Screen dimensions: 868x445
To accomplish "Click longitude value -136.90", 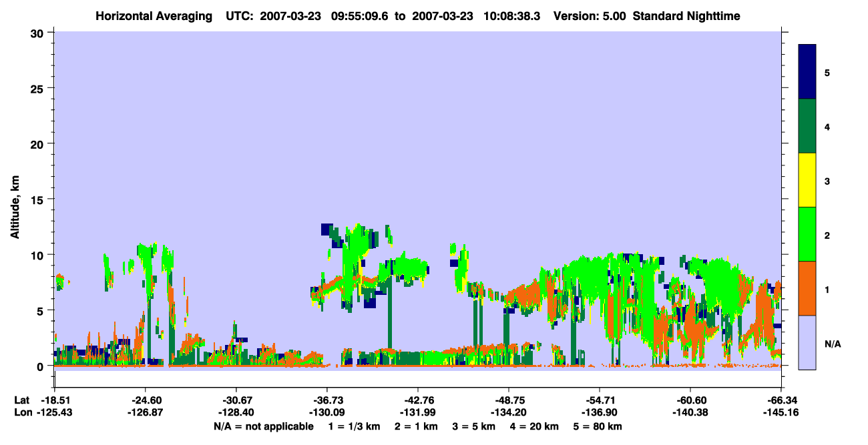I will click(600, 412).
